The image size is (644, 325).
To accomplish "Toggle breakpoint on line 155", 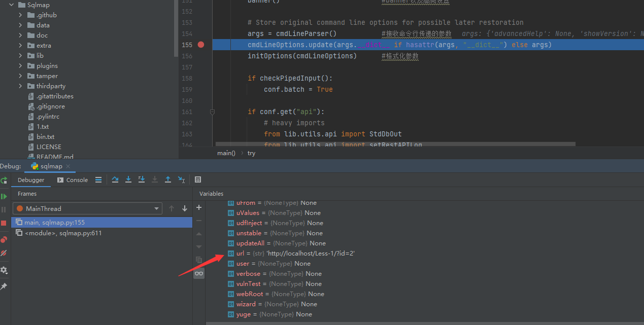I will [201, 45].
